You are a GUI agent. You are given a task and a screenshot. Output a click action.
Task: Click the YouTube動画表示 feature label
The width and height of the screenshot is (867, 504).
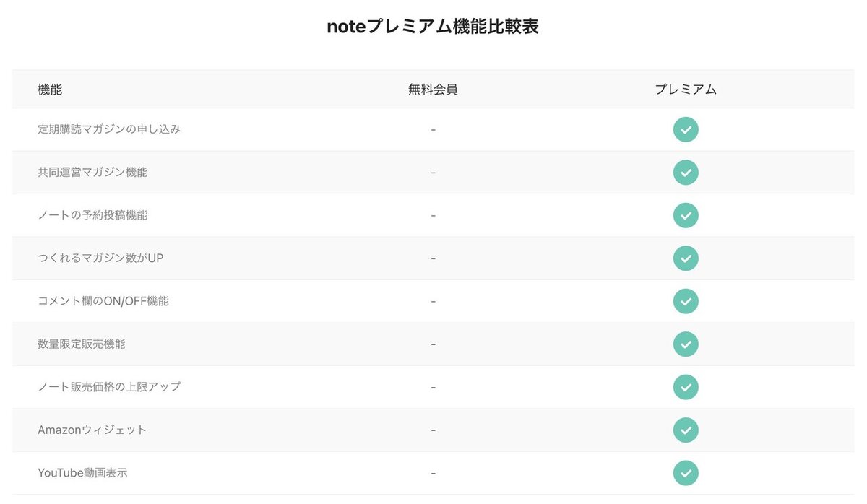(x=82, y=473)
